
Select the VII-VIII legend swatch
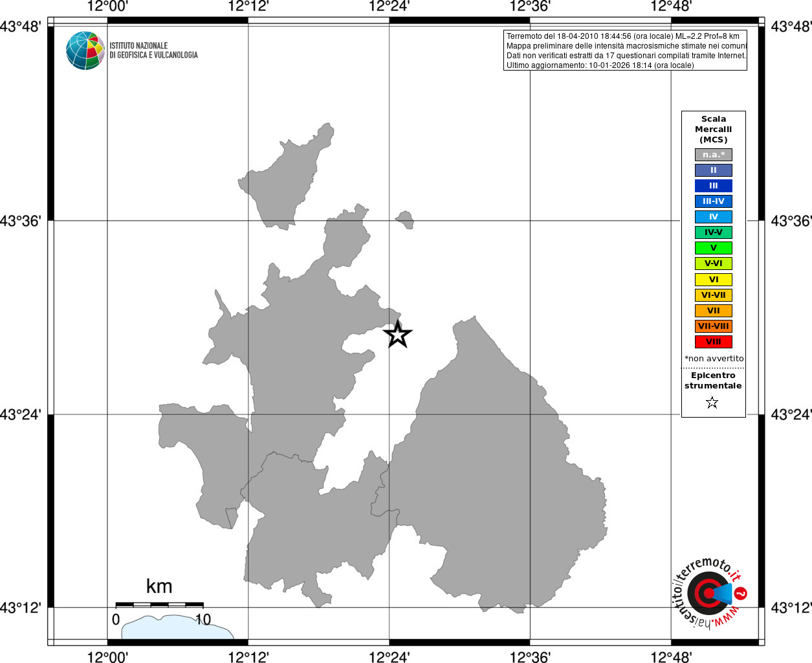coord(714,326)
